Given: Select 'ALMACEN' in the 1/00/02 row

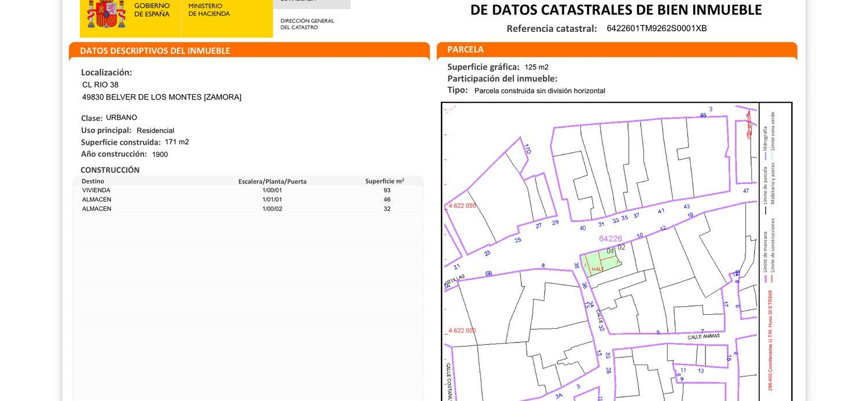Looking at the screenshot, I should [97, 209].
